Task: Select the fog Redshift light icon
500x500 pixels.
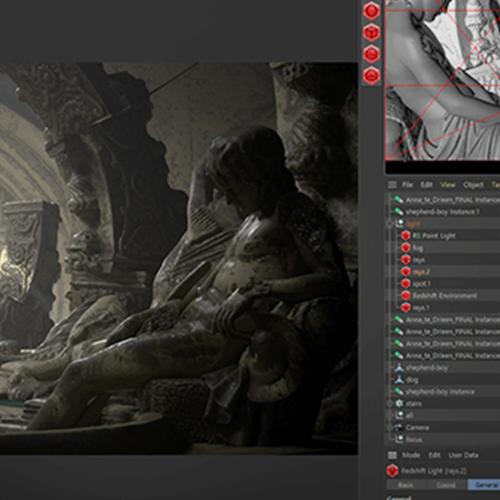Action: [405, 248]
